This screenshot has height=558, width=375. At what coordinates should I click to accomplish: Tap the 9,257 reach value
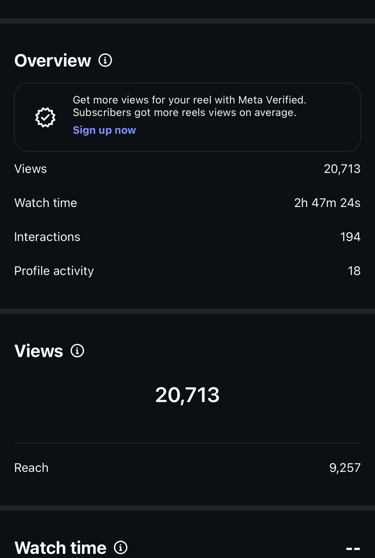[x=345, y=468]
